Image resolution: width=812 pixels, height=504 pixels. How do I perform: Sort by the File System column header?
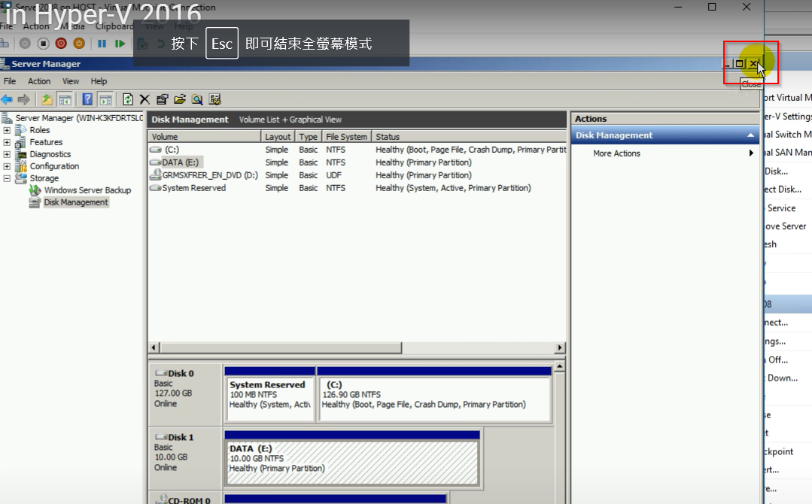(346, 137)
